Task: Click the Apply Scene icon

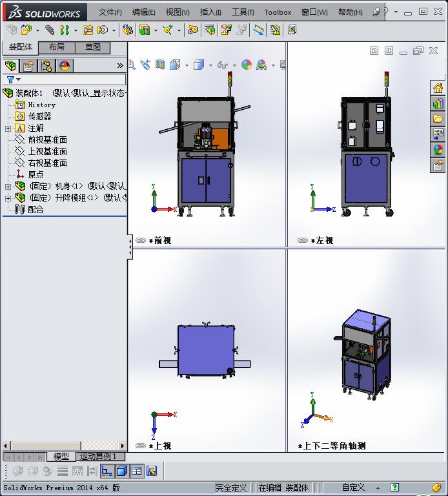Action: click(x=261, y=65)
